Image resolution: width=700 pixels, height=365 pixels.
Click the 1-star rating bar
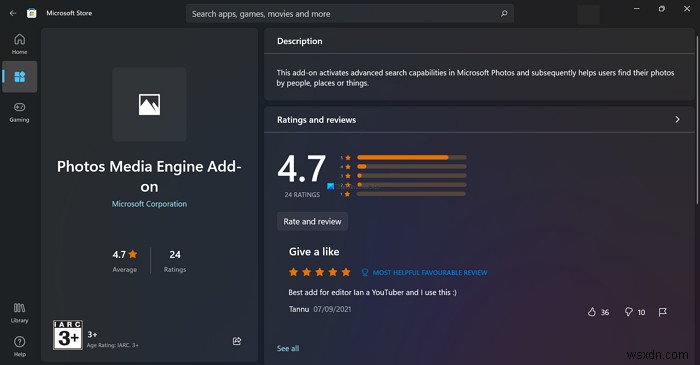(412, 194)
